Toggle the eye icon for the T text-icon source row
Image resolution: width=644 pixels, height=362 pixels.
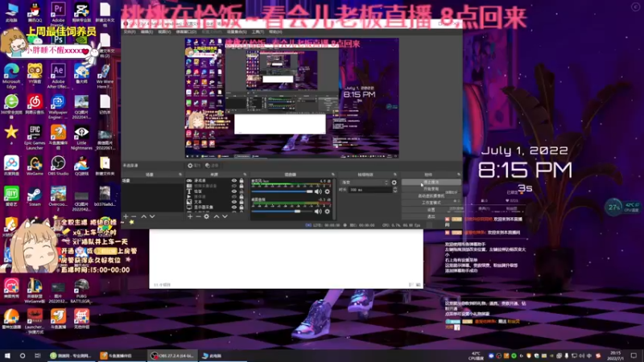click(x=234, y=191)
